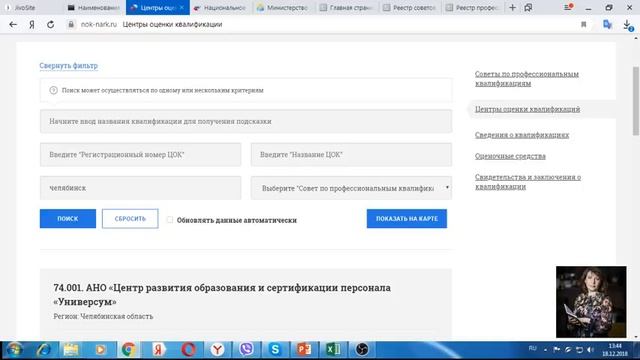Bookmark this page using the bookmark icon
Viewport: 640px width, 360px height.
click(584, 24)
